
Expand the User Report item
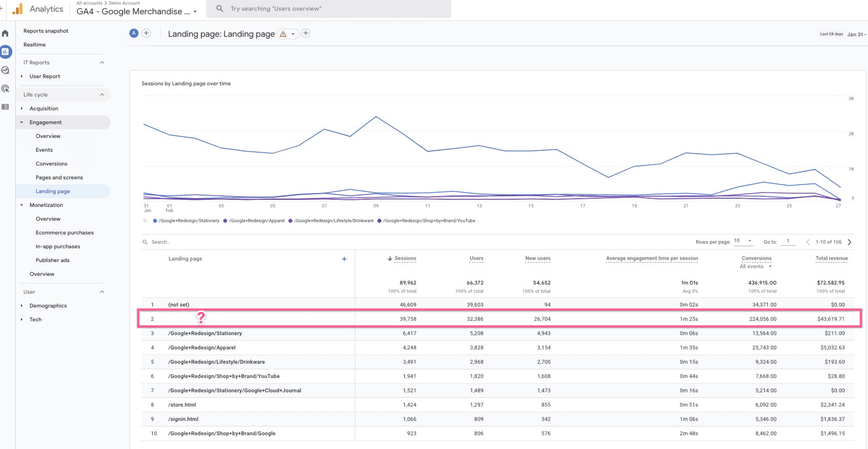pos(21,76)
